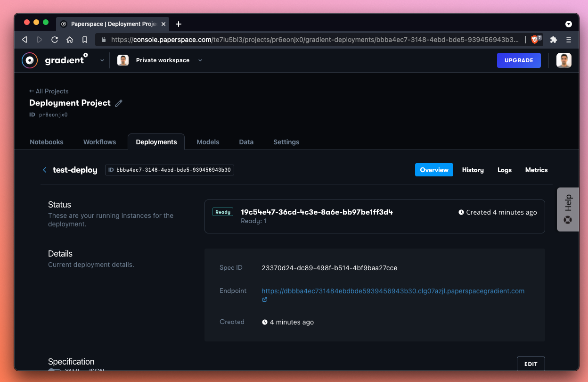Open tab list dropdown in browser titlebar
This screenshot has width=588, height=382.
[569, 24]
